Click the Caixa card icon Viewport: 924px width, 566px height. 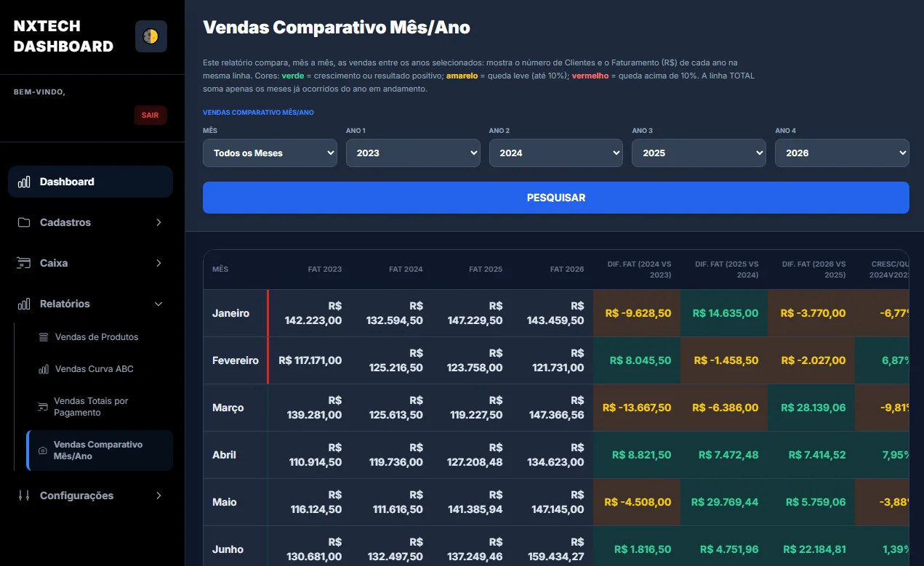(x=24, y=263)
